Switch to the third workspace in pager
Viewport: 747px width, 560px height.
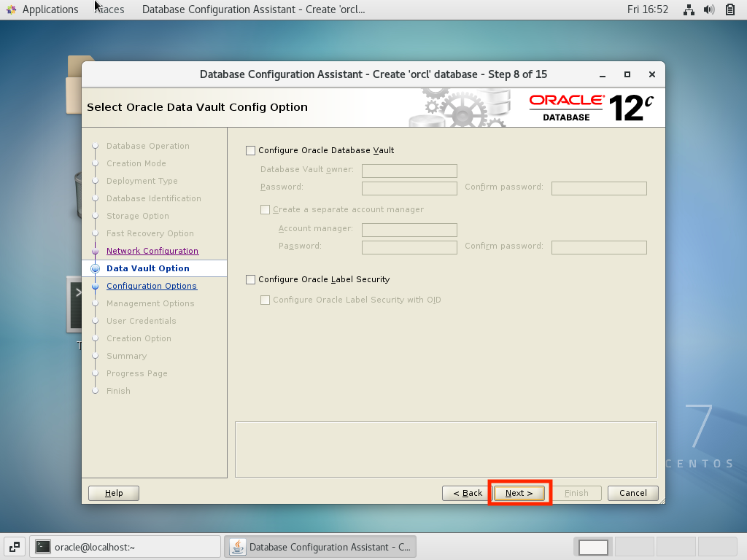(676, 547)
